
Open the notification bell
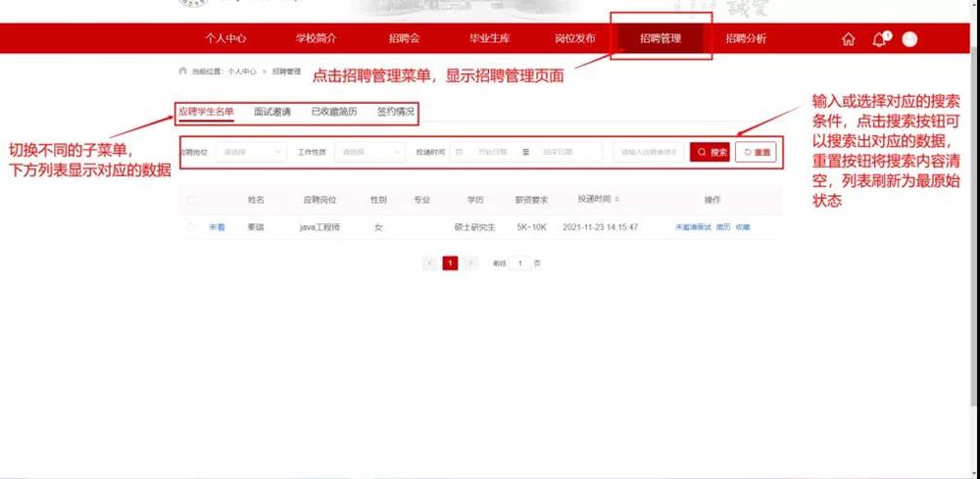[x=879, y=39]
